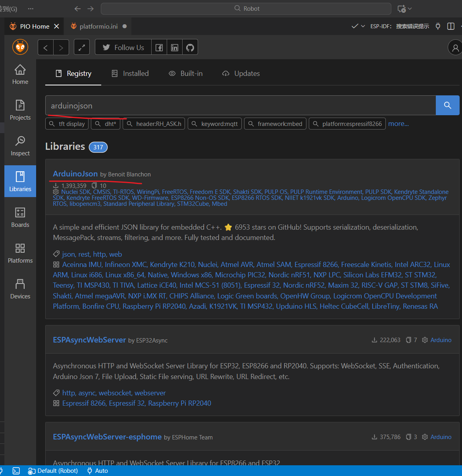Open the PlatformIO logo icon

tap(20, 47)
